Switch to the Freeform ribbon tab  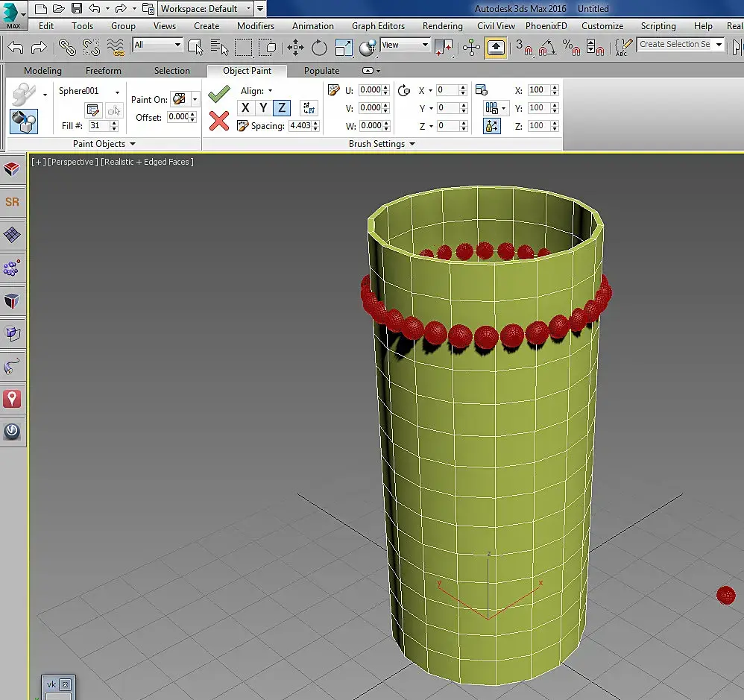(x=104, y=71)
